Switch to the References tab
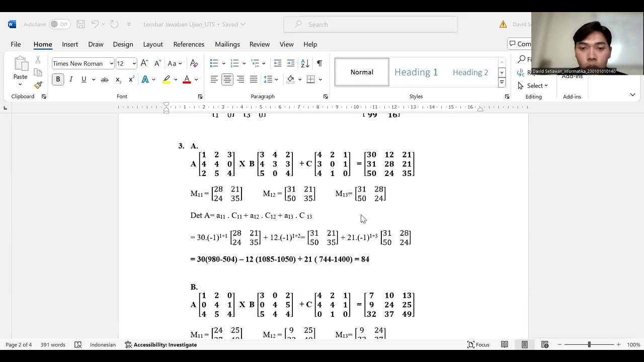This screenshot has width=644, height=362. coord(189,44)
